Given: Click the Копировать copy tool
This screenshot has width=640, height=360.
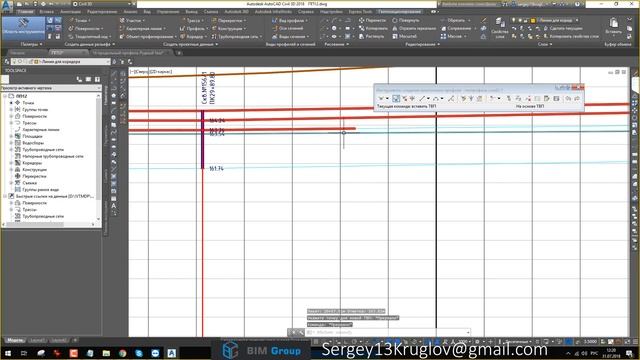Looking at the screenshot, I should (373, 28).
